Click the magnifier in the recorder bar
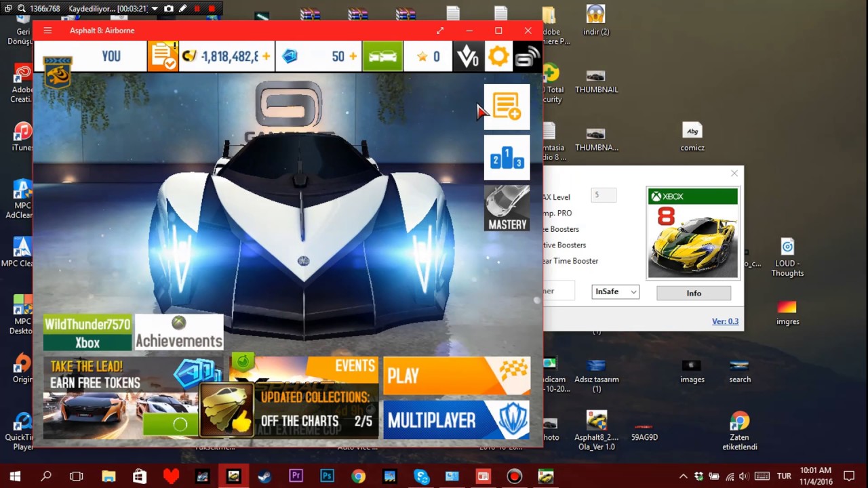Screen dimensions: 868x488 [20, 9]
